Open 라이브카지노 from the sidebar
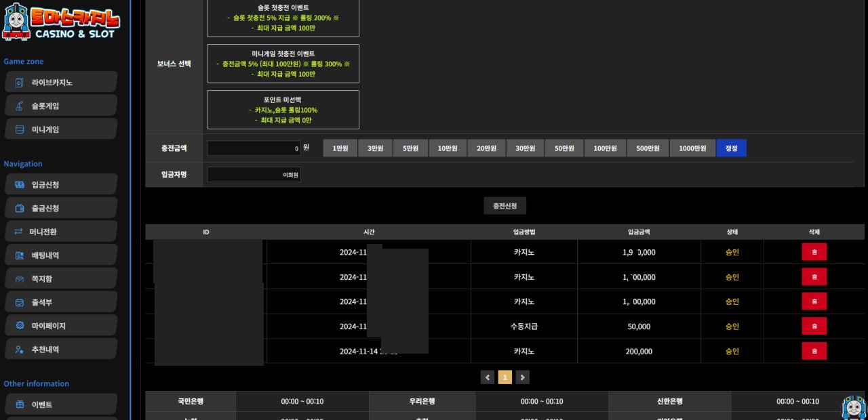This screenshot has height=420, width=868. pyautogui.click(x=61, y=83)
